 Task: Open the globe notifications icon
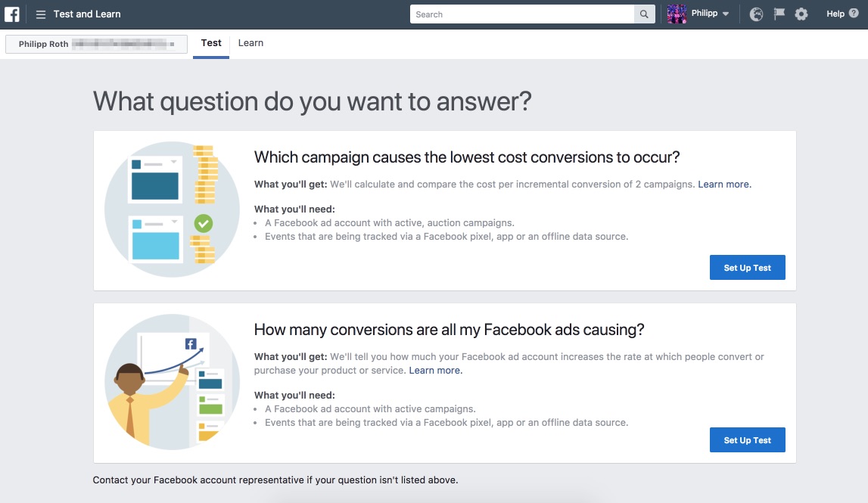(x=756, y=14)
